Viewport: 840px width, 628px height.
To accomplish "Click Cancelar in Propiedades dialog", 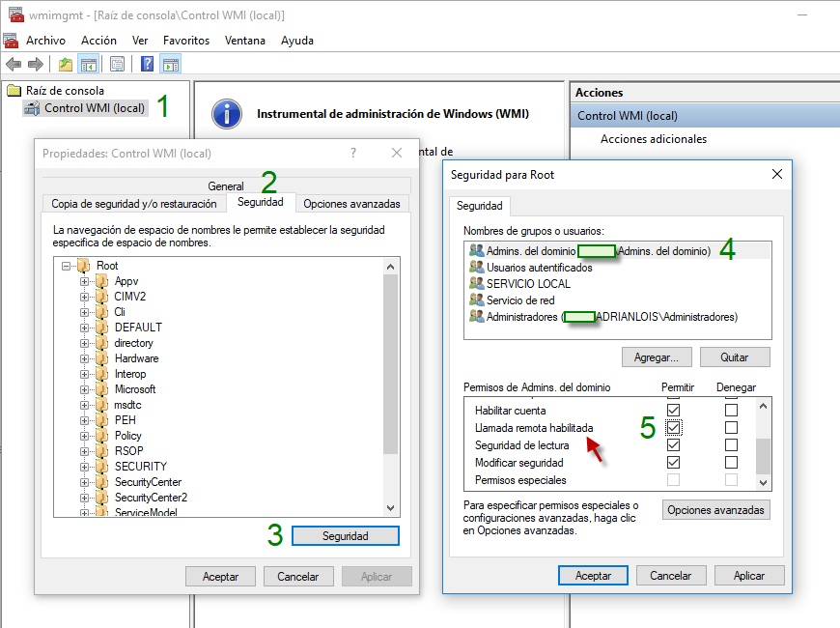I will (x=297, y=577).
